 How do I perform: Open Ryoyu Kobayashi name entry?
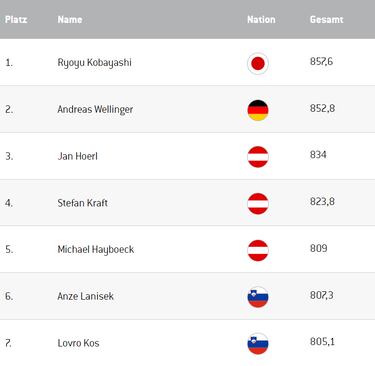click(94, 63)
